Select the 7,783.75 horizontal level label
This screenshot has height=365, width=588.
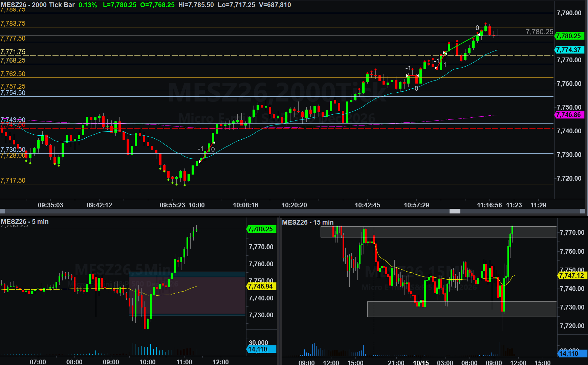[13, 23]
